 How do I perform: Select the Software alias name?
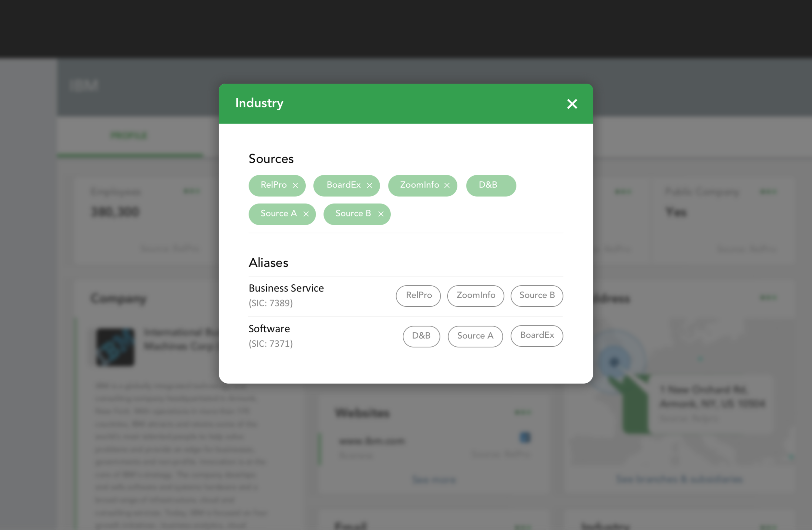tap(269, 329)
